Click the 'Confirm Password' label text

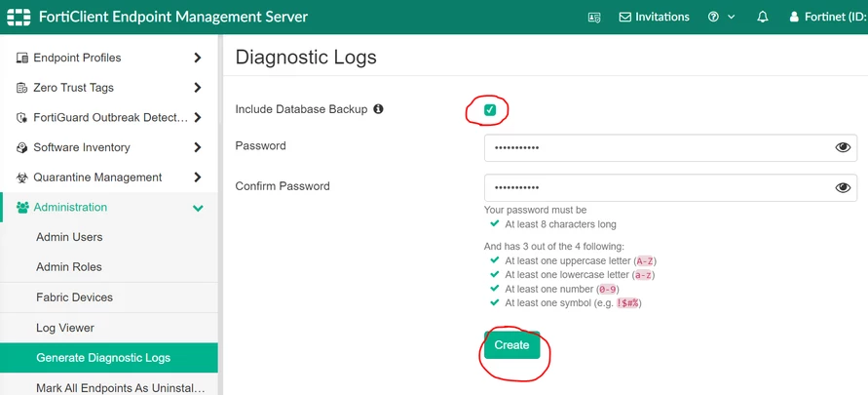click(283, 186)
